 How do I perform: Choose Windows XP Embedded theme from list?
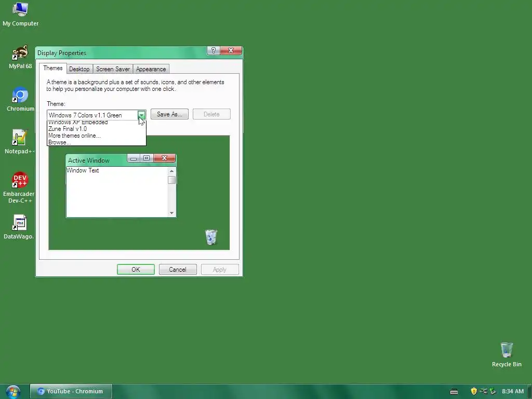96,123
